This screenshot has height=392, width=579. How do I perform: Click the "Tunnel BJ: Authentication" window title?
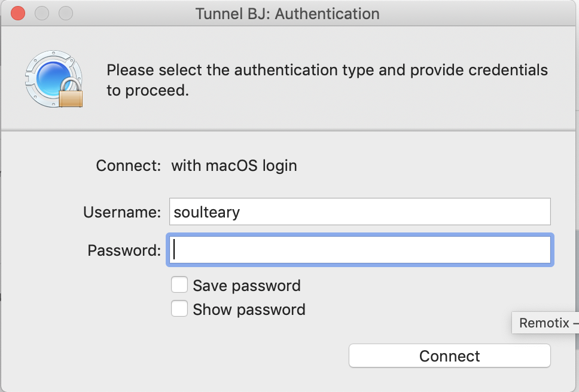(x=287, y=13)
